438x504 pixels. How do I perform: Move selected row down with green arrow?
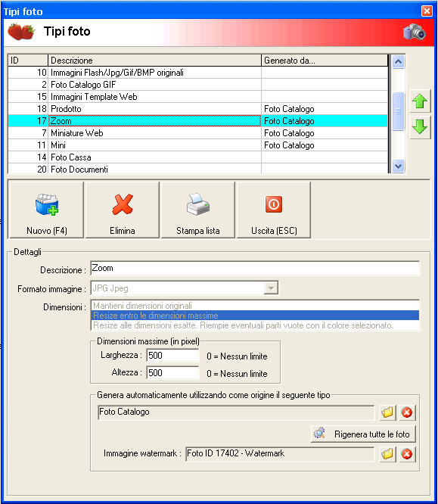point(420,126)
